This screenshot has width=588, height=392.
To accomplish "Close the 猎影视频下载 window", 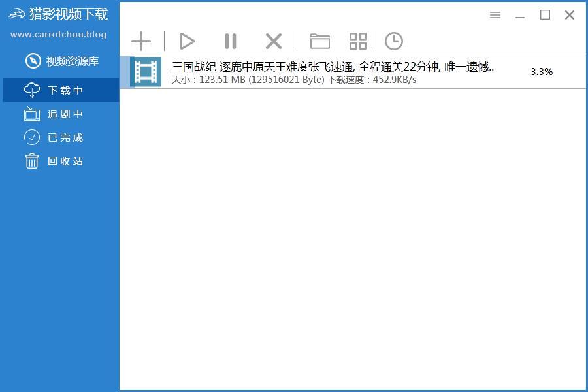I will pyautogui.click(x=570, y=15).
